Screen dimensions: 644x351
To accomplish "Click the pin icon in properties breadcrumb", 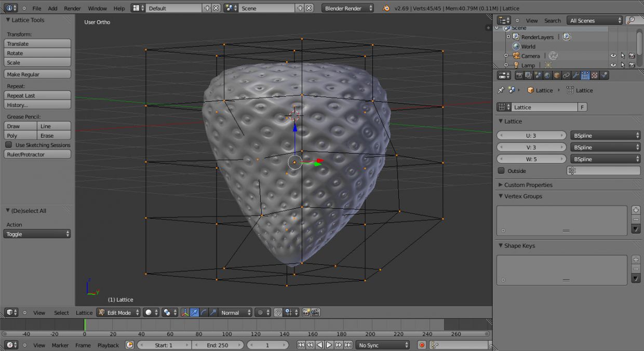I will coord(501,90).
